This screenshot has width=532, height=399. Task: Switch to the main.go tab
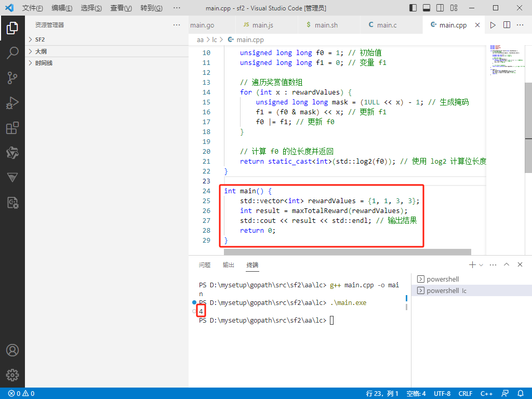pyautogui.click(x=212, y=25)
